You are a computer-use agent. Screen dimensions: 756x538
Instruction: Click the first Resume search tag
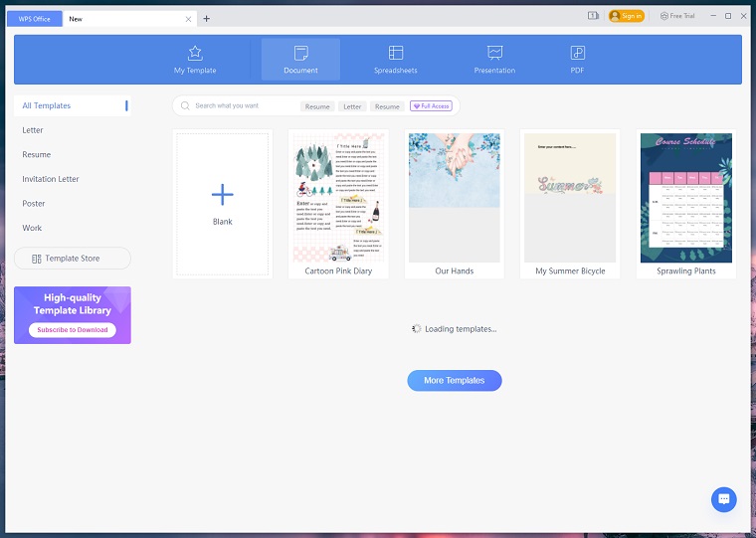[x=317, y=106]
